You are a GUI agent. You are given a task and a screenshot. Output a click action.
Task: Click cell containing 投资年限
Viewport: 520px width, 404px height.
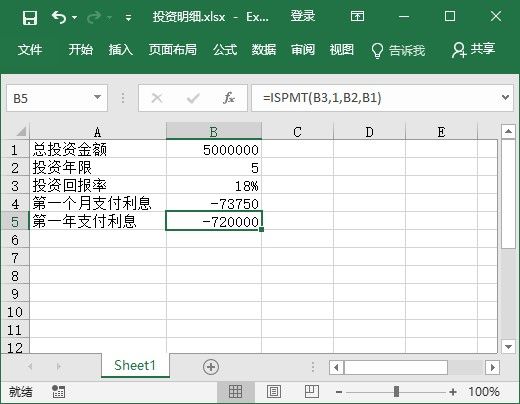[x=98, y=167]
